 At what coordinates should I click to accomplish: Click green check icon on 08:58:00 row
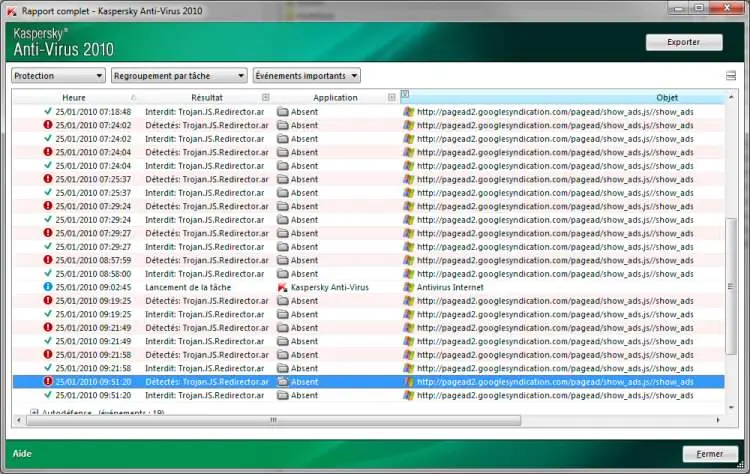(x=48, y=274)
